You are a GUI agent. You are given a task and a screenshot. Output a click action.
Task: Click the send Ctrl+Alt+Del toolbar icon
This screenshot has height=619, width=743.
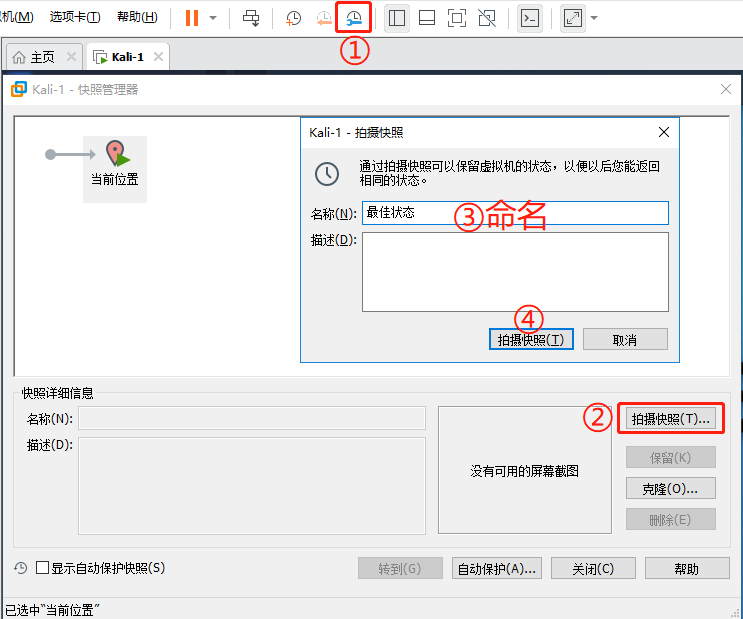[251, 18]
